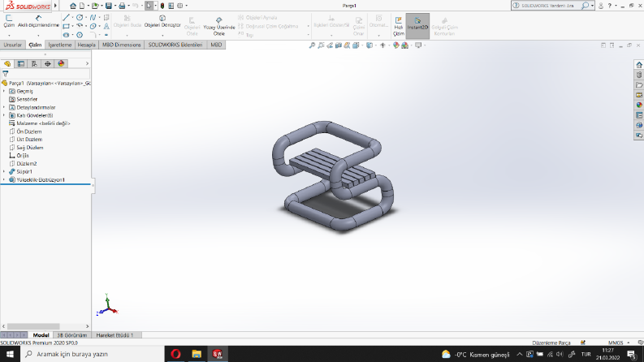This screenshot has width=644, height=362.
Task: Click the Windows taskbar search box
Action: tap(93, 354)
